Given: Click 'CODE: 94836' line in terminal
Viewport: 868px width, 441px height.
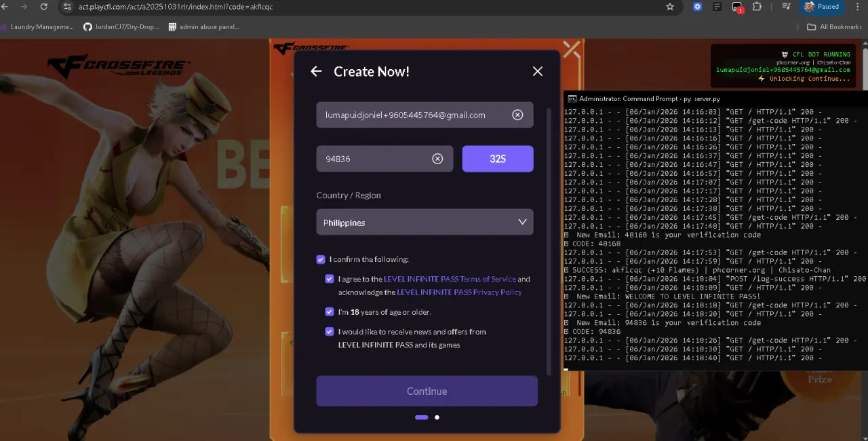Looking at the screenshot, I should click(x=596, y=332).
